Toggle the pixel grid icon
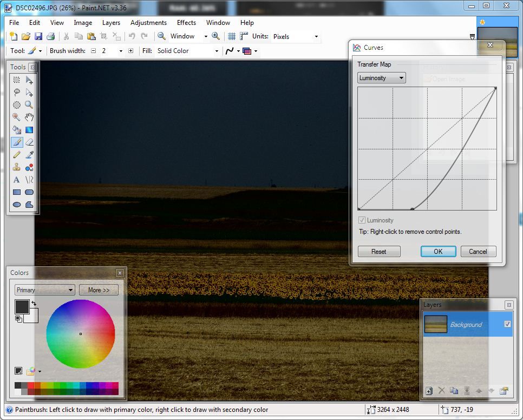 [232, 36]
